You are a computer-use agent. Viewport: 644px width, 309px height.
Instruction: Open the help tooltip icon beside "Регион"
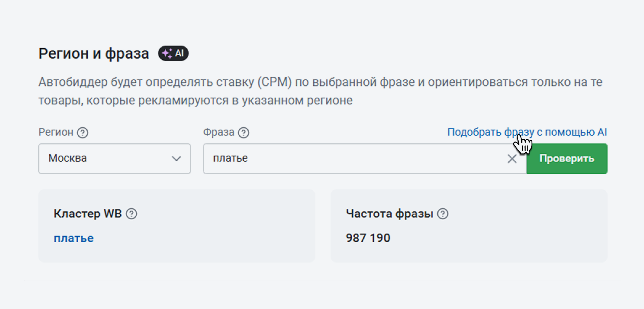pyautogui.click(x=82, y=133)
